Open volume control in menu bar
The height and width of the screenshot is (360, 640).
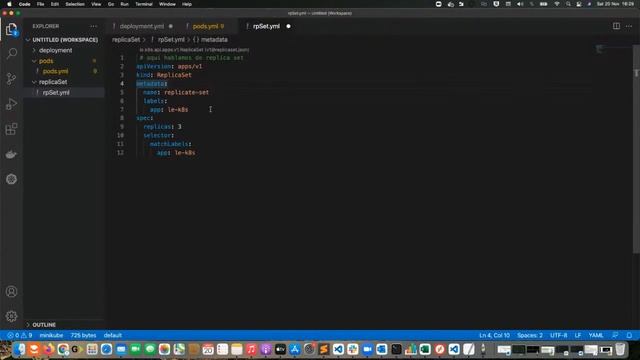tap(520, 4)
